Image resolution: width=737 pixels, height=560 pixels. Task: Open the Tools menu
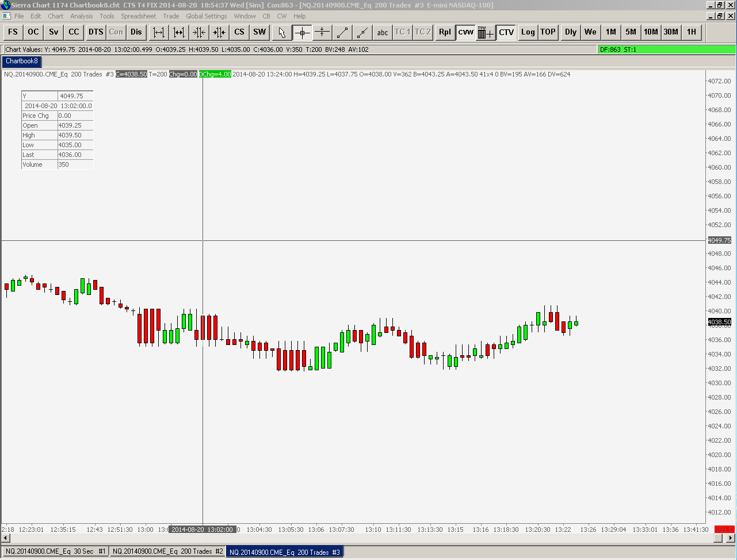(107, 16)
